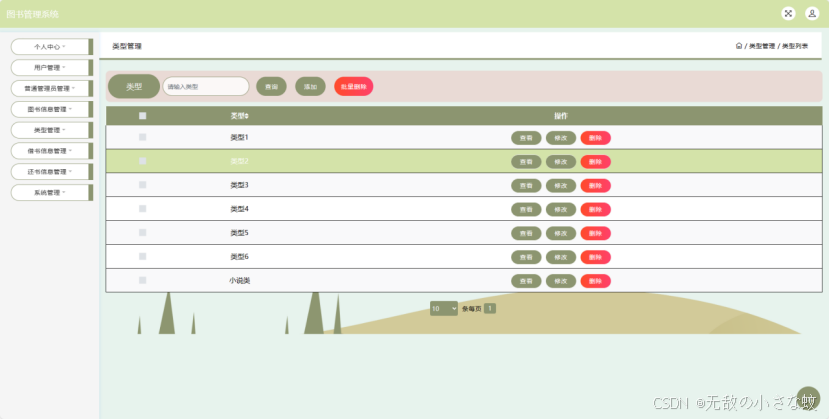Click 删除 for 类型6 row
The image size is (829, 419).
click(596, 257)
